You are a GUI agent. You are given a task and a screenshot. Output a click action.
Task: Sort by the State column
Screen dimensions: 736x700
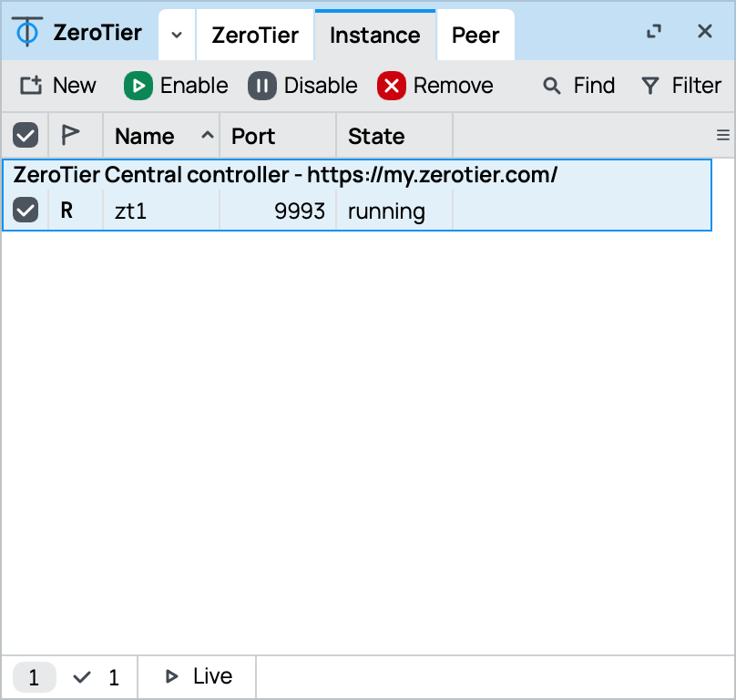(x=394, y=136)
